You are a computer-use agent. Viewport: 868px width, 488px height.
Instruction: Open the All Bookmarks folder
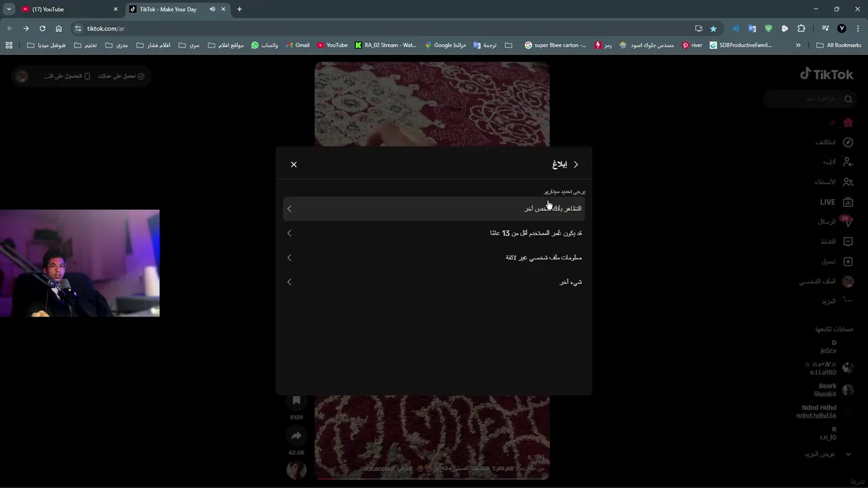click(839, 45)
